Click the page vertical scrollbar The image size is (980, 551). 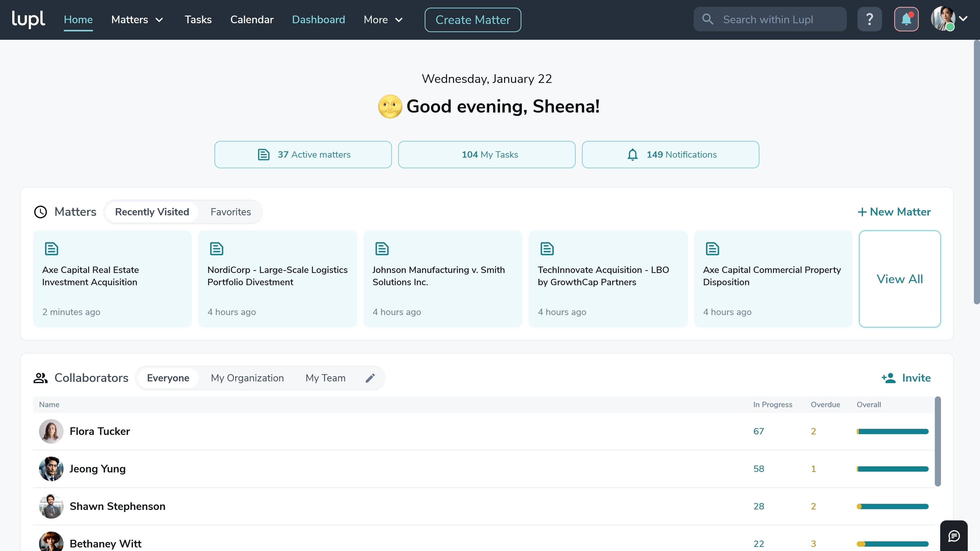click(x=977, y=172)
